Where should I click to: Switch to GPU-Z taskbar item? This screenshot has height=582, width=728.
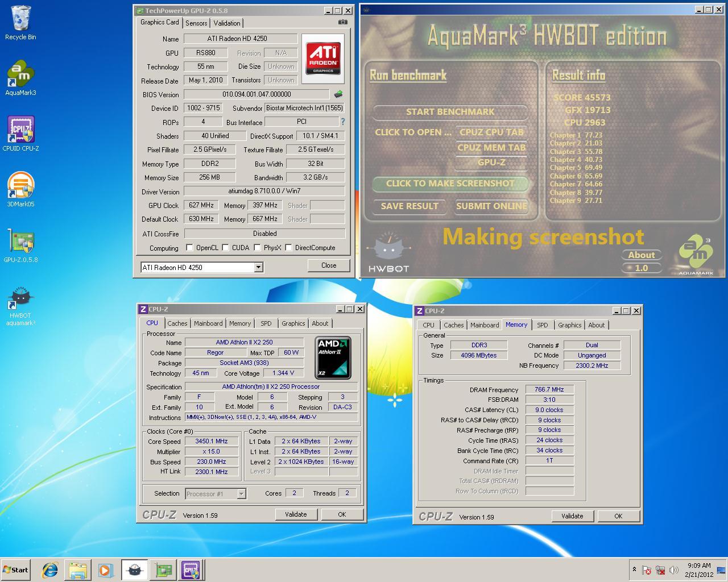point(163,570)
